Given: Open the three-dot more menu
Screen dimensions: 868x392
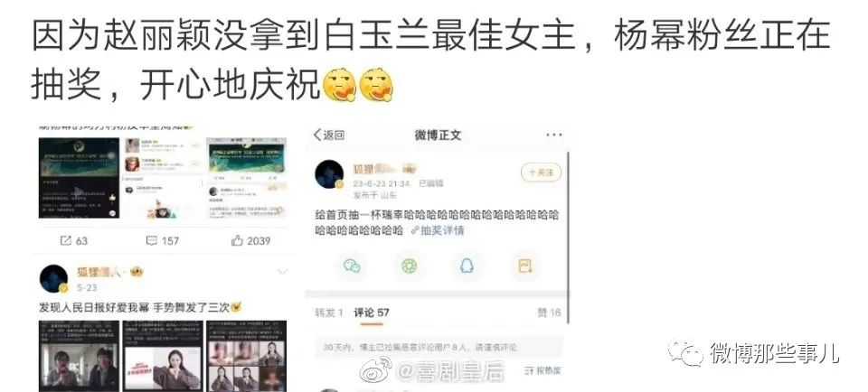Looking at the screenshot, I should tap(553, 135).
